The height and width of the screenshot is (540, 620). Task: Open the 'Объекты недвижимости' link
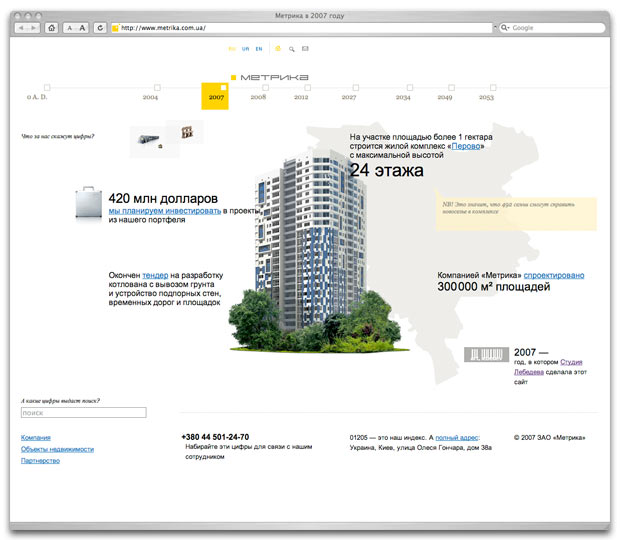pyautogui.click(x=57, y=449)
